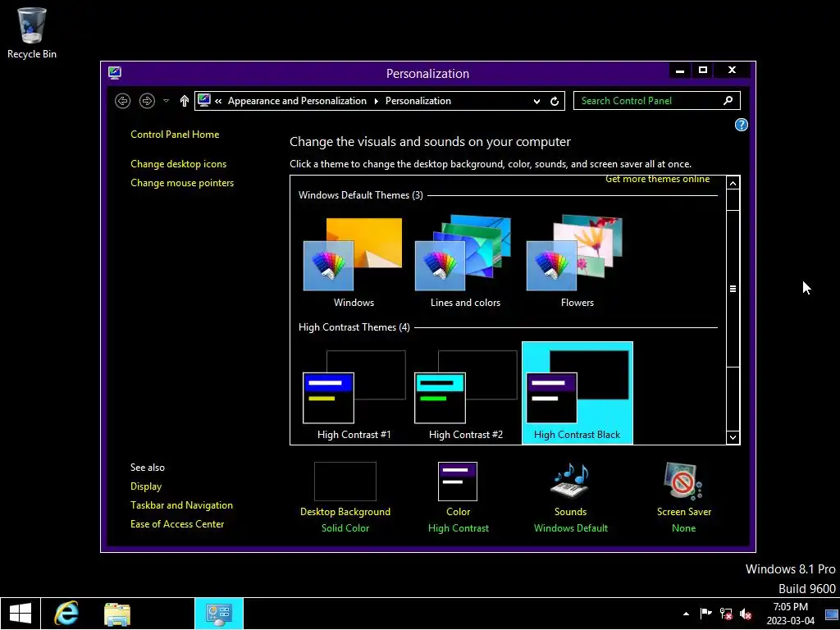Click the Screen Saver None label
This screenshot has height=630, width=840.
(x=683, y=528)
